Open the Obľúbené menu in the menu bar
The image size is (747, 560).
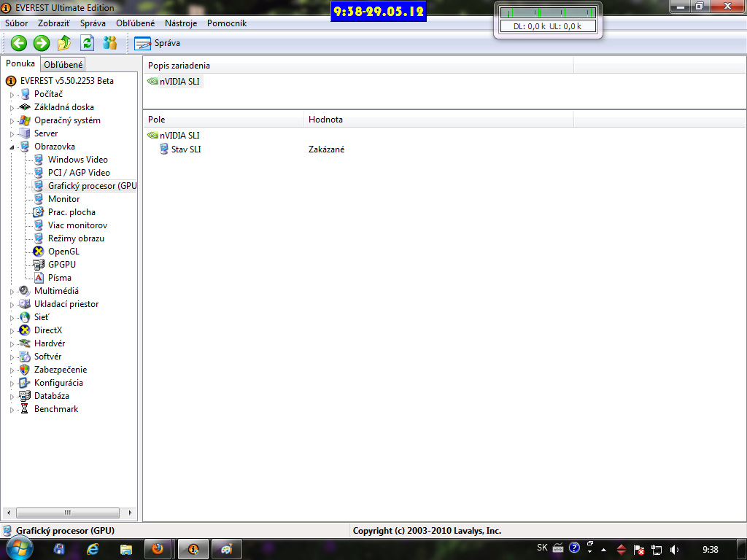135,23
